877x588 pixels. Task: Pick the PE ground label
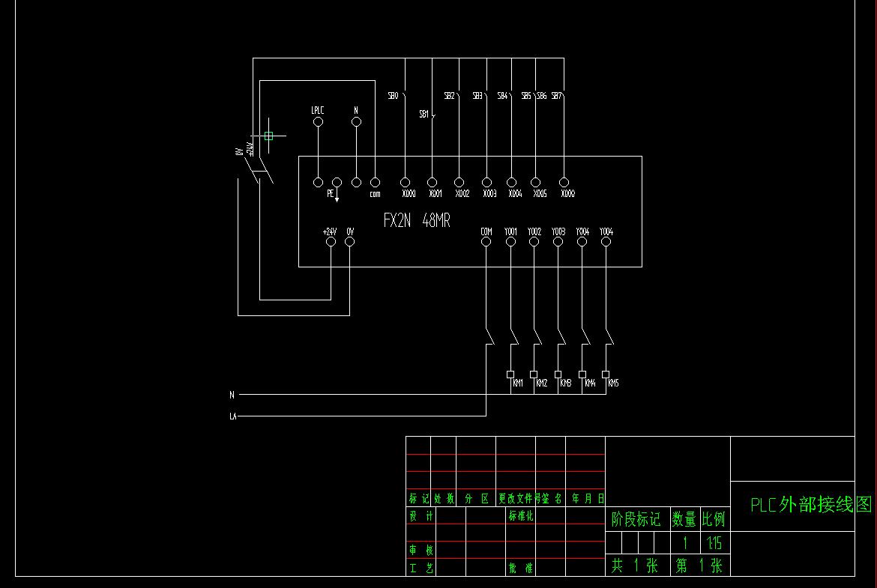330,193
